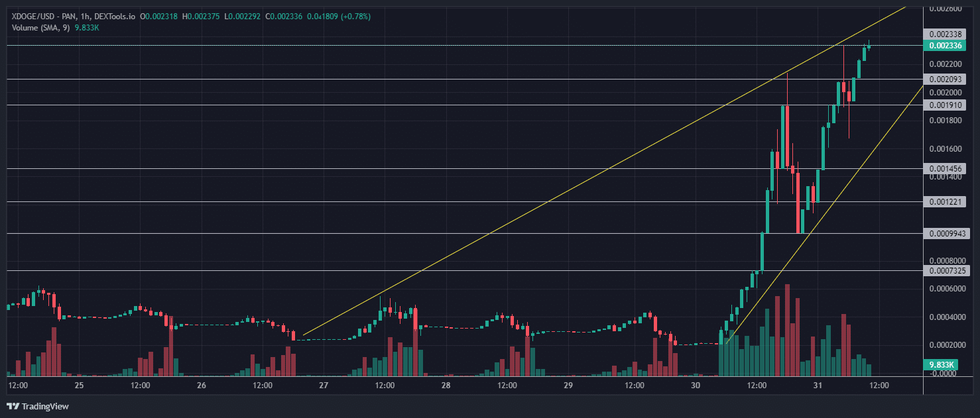Click date 31 on the time axis
The width and height of the screenshot is (980, 418).
click(x=818, y=385)
